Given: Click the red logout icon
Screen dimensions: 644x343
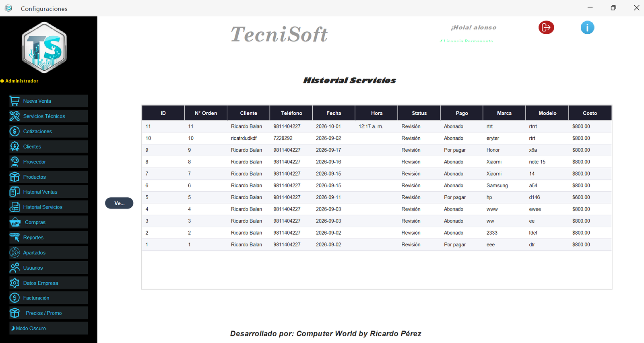Looking at the screenshot, I should coord(546,27).
